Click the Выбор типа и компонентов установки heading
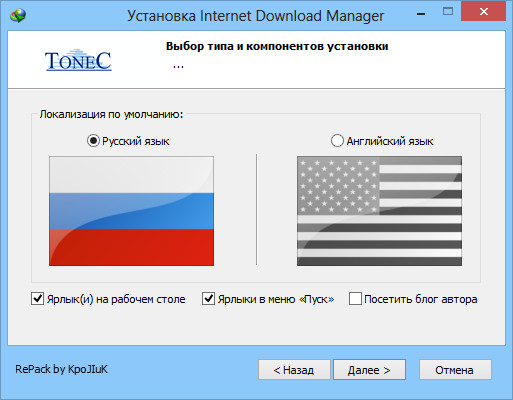This screenshot has height=400, width=513. [277, 46]
